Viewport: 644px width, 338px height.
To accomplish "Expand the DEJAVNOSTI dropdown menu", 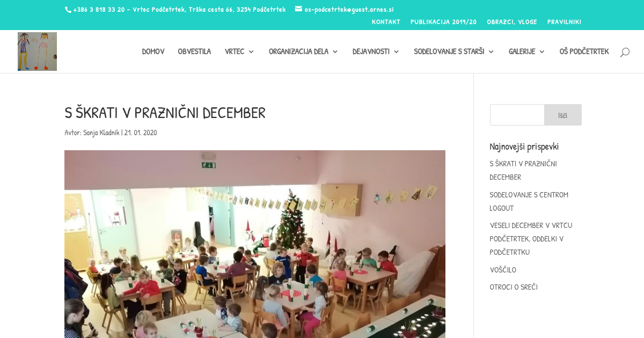I will tap(376, 52).
